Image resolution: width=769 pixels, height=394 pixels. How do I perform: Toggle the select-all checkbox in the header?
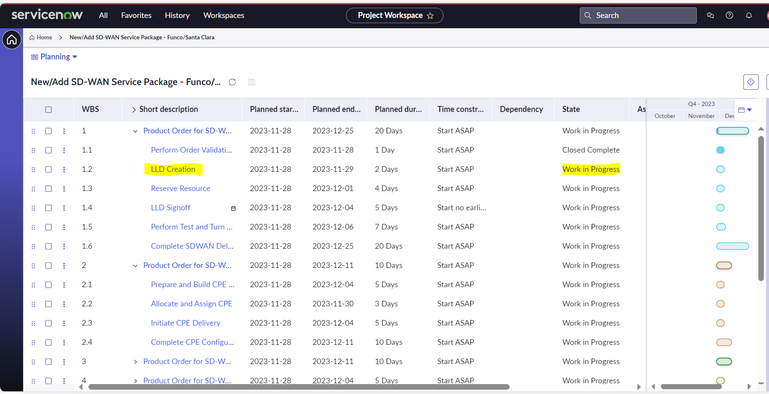[48, 109]
